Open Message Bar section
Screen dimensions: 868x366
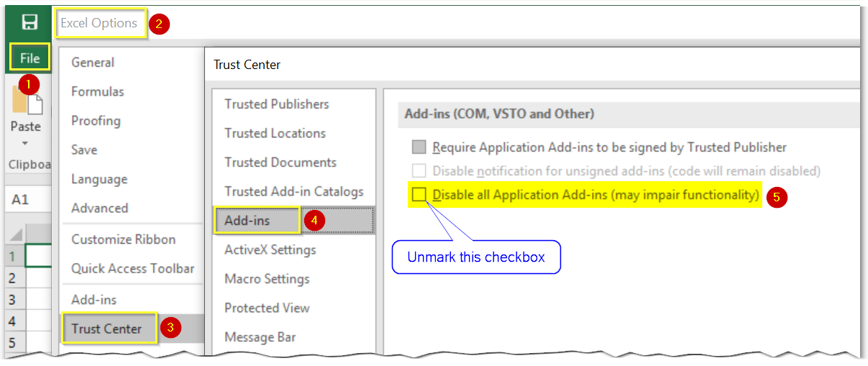(x=260, y=337)
